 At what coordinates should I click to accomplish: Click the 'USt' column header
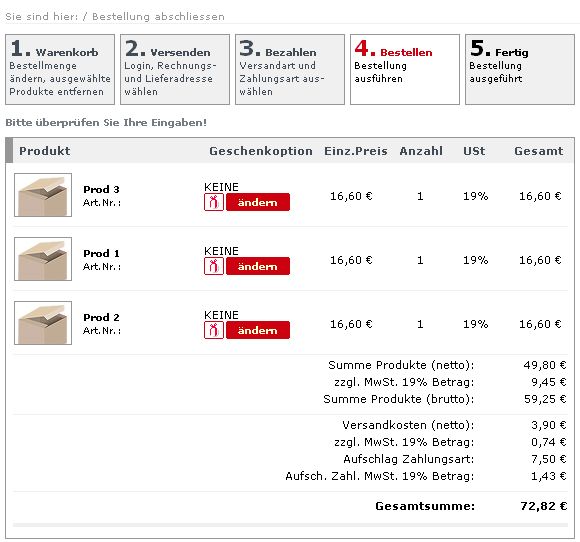(x=474, y=151)
